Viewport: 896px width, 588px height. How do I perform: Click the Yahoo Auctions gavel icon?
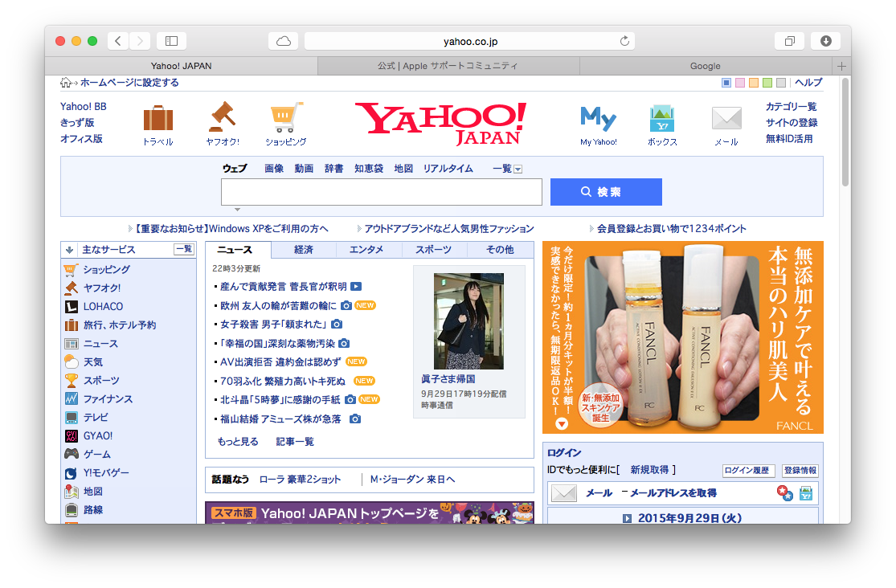[x=222, y=117]
